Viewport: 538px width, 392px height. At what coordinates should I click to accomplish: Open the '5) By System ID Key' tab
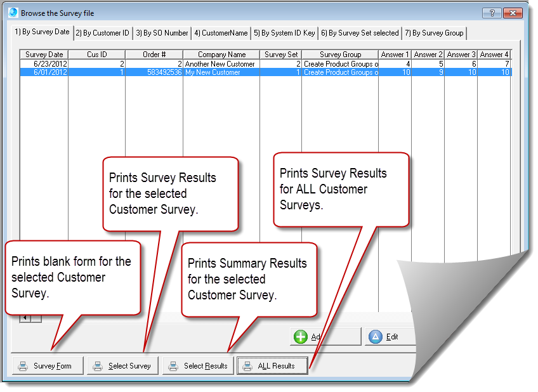point(284,33)
